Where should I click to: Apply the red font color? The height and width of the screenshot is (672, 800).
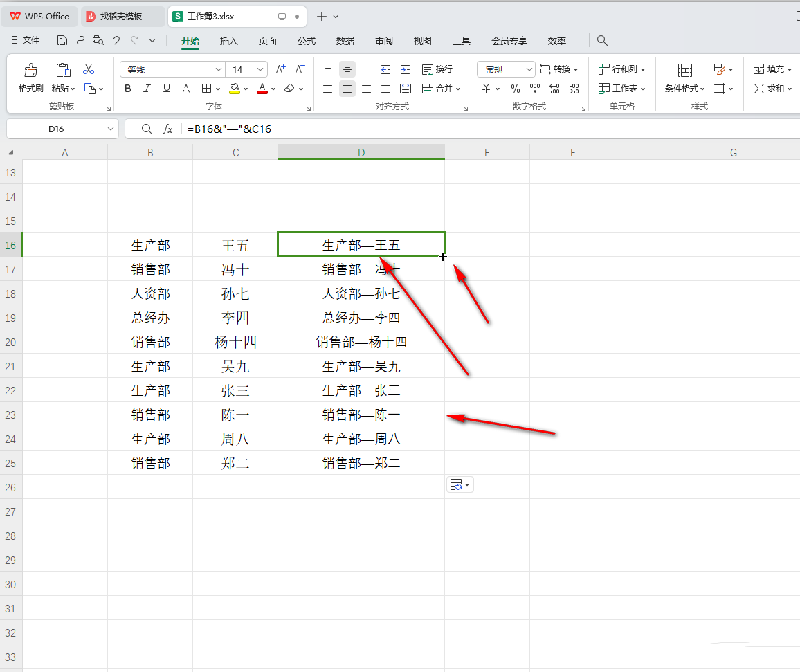pyautogui.click(x=262, y=89)
